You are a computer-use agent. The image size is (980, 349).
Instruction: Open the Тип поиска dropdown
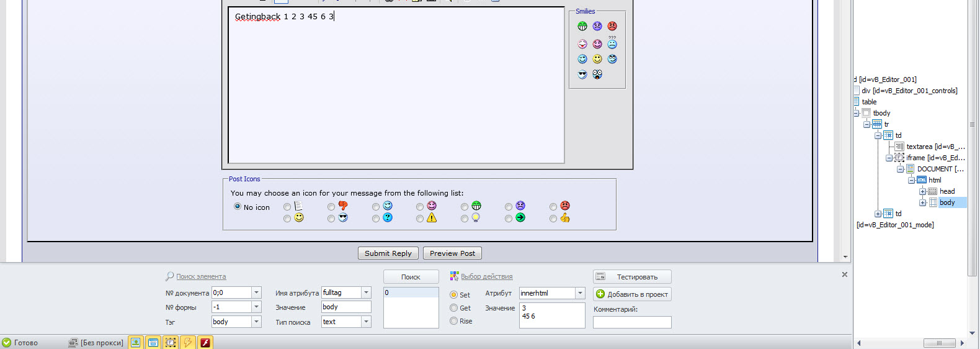[x=366, y=322]
